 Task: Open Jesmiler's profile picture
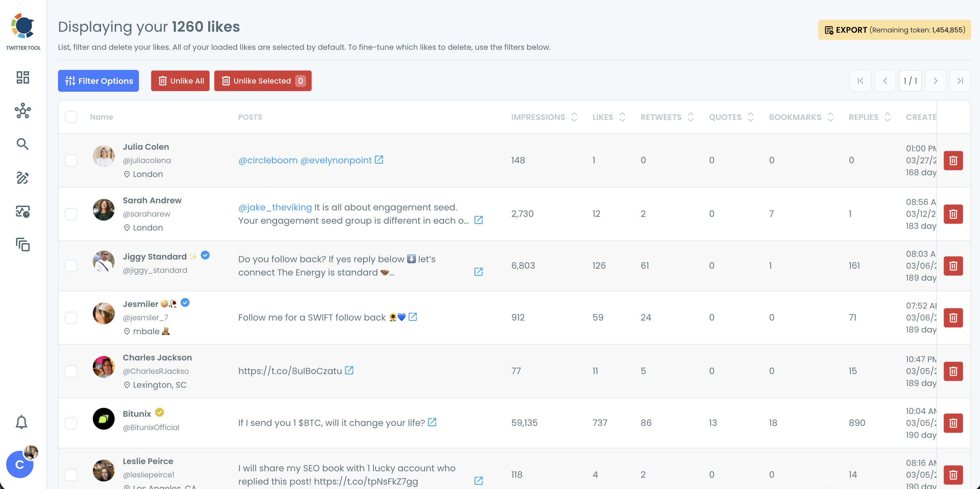103,313
